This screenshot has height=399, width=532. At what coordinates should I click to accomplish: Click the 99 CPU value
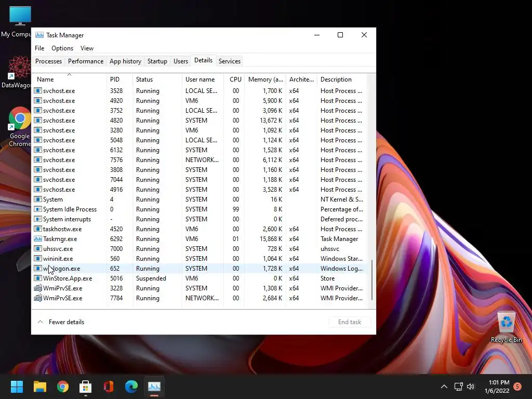click(236, 209)
